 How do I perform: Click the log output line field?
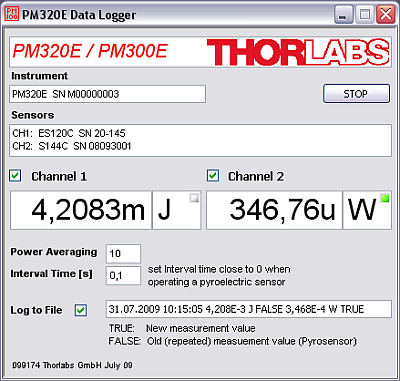(249, 309)
